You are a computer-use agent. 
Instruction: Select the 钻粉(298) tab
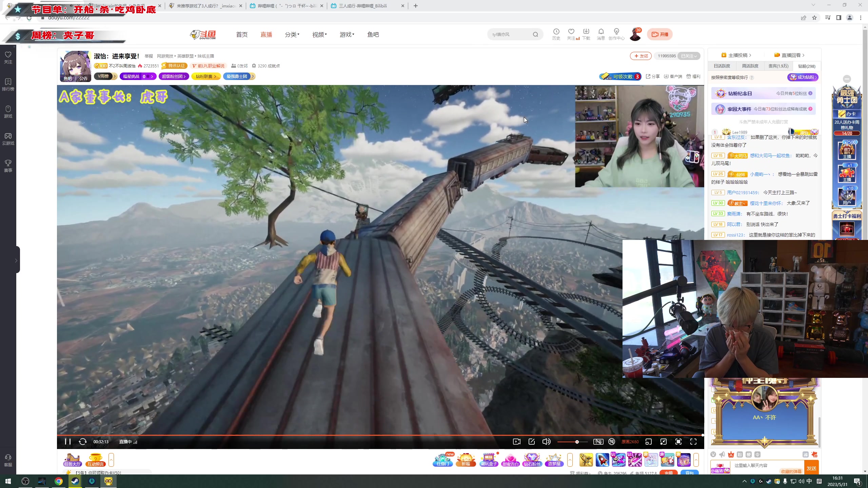click(x=807, y=66)
